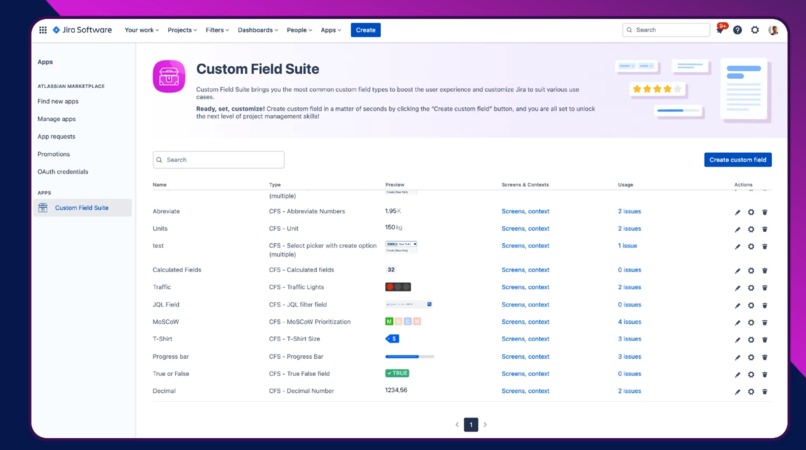Viewport: 806px width, 450px height.
Task: Click the T-Shirt size S preview tag
Action: pos(392,338)
